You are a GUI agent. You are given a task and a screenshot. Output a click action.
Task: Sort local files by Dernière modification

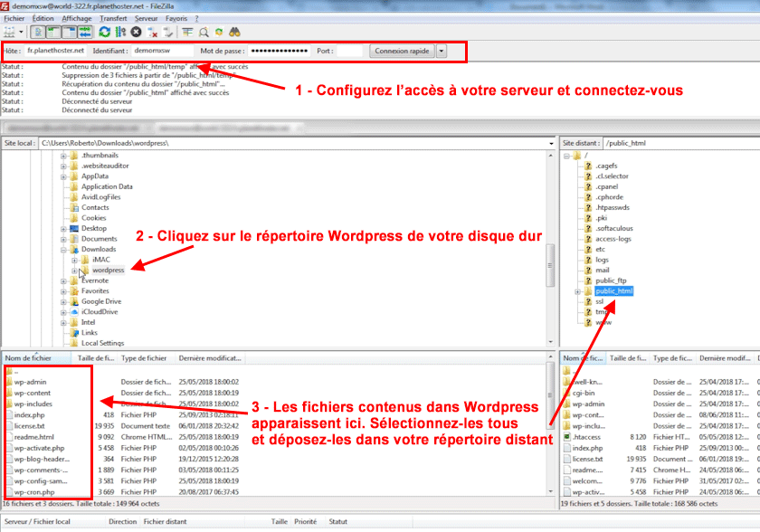[210, 358]
